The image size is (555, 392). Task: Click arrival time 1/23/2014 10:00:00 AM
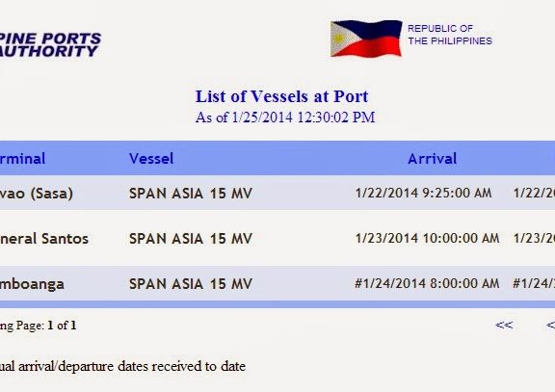(427, 238)
